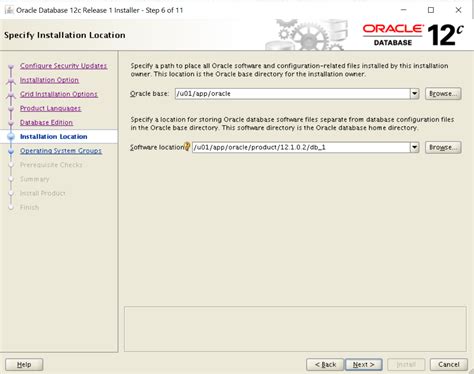The width and height of the screenshot is (474, 374).
Task: Click Browse next to Software location
Action: point(443,147)
